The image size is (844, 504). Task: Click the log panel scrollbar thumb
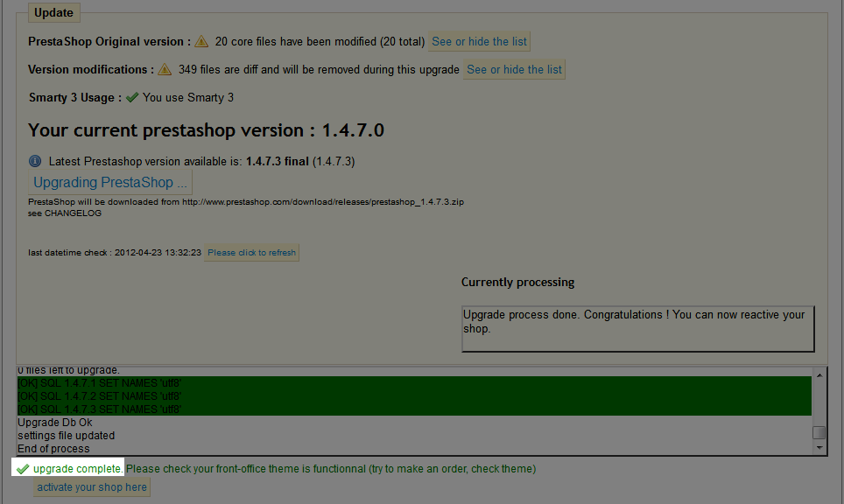click(819, 432)
